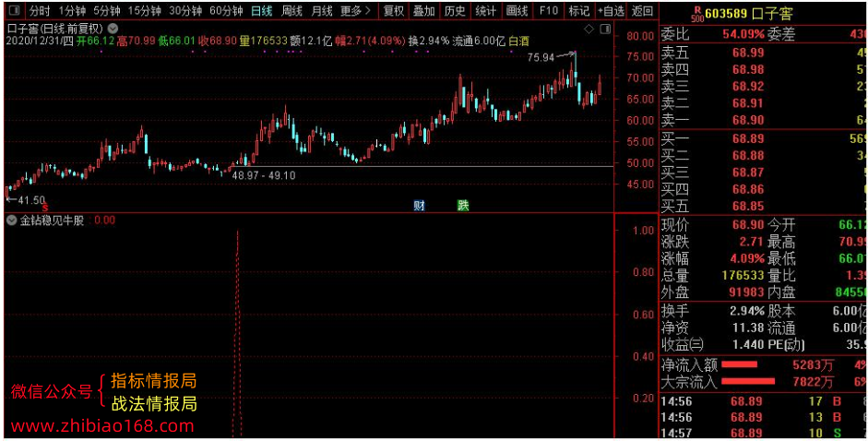Click the 返回 back button
The width and height of the screenshot is (868, 441).
click(x=642, y=10)
